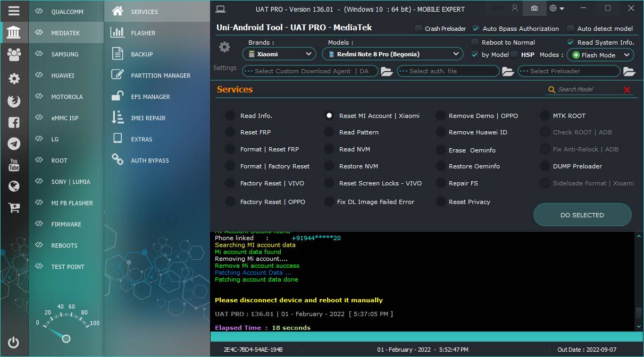Open the Models dropdown Redmi Note 8 Pro
Viewport: 644px width, 357px height.
click(x=392, y=54)
